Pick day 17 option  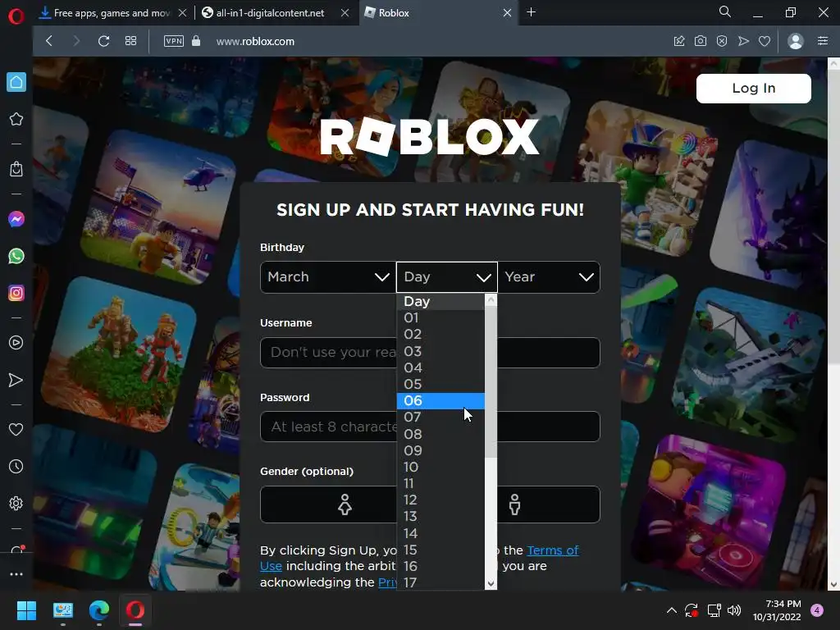(441, 582)
